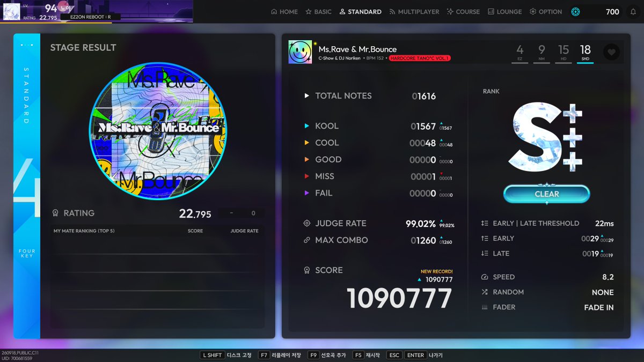The height and width of the screenshot is (362, 644).
Task: Click the MY MATE RANKING (TOP 5) header
Action: 84,231
